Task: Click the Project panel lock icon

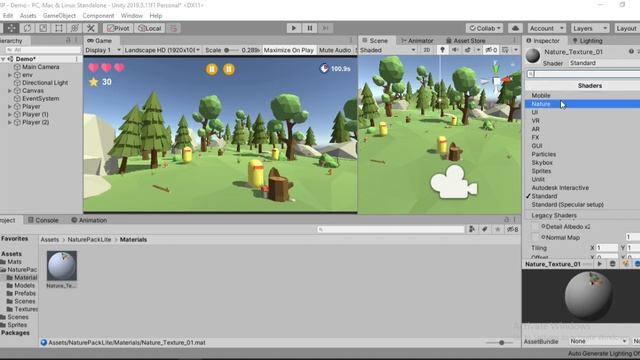Action: 506,220
